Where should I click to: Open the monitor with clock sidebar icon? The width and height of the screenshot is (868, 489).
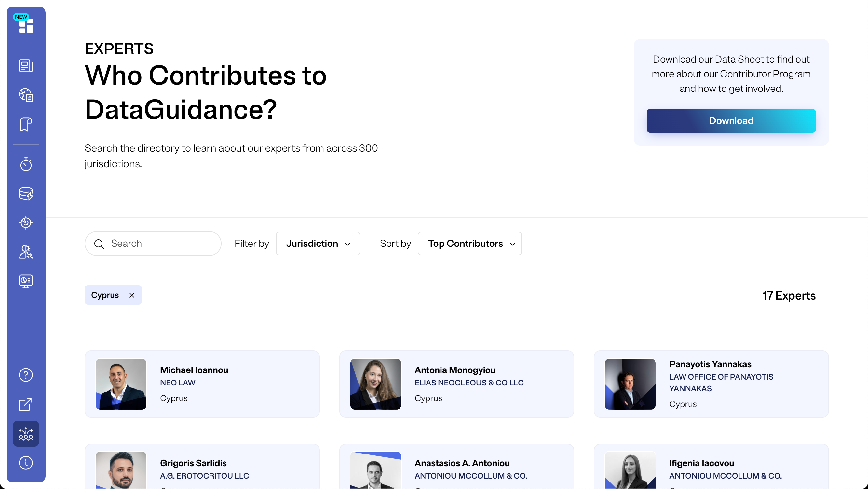pos(26,281)
